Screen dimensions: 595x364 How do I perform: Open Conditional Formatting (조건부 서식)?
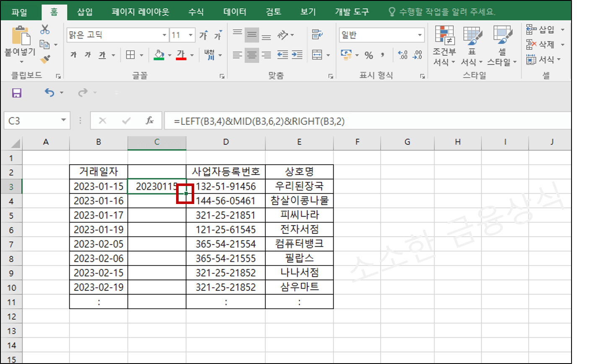click(444, 46)
